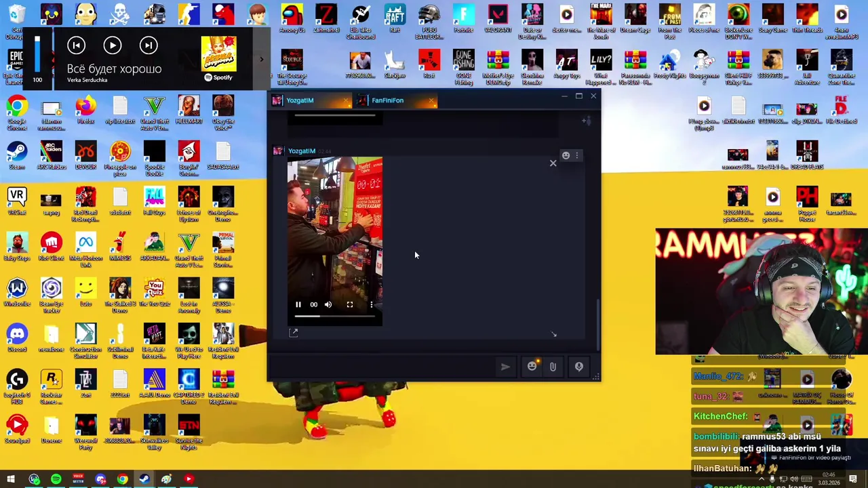Screen dimensions: 868x488
Task: Open the Soundpad desktop shortcut
Action: click(17, 429)
